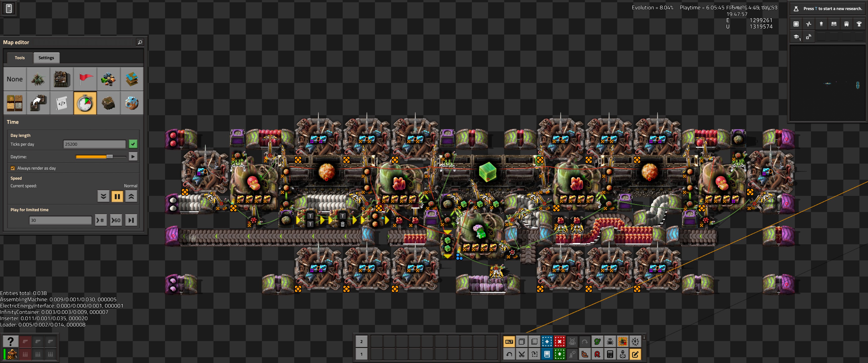Select the red R shortcut

coord(598,354)
